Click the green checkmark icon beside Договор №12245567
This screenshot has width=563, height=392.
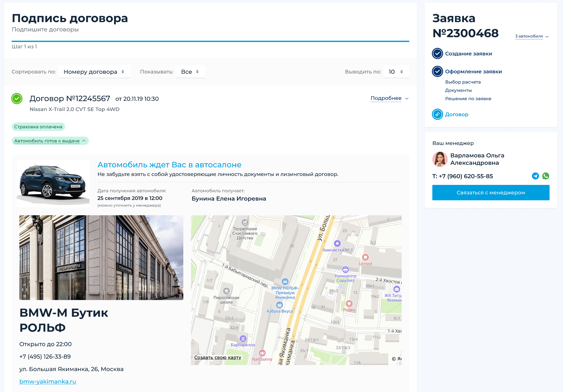(x=17, y=98)
